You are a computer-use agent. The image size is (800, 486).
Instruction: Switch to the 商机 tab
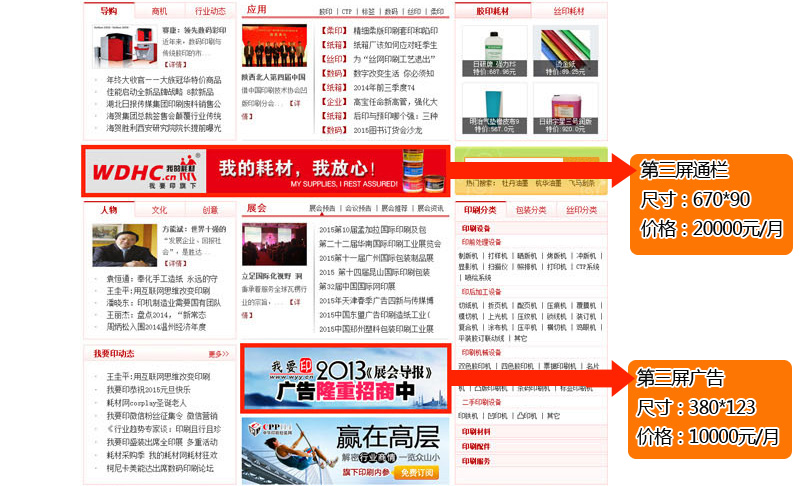pos(160,11)
